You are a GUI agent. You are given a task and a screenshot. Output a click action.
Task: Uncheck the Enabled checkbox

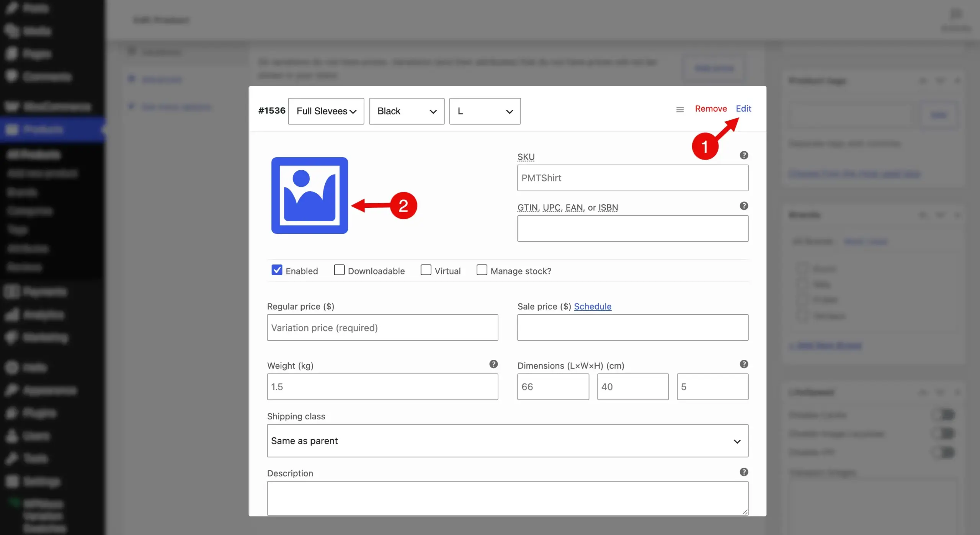pos(277,270)
